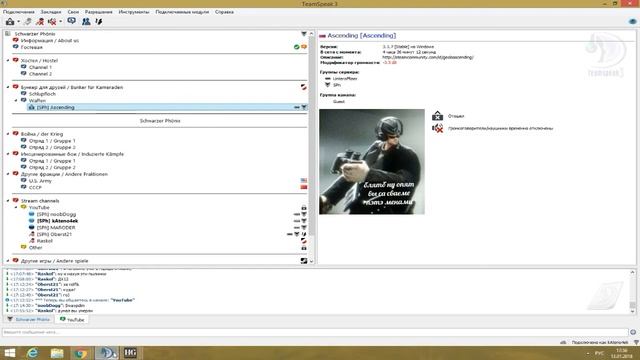Click the hotkeys lightning toolbar icon
Screen dimensions: 640x360
(99, 21)
